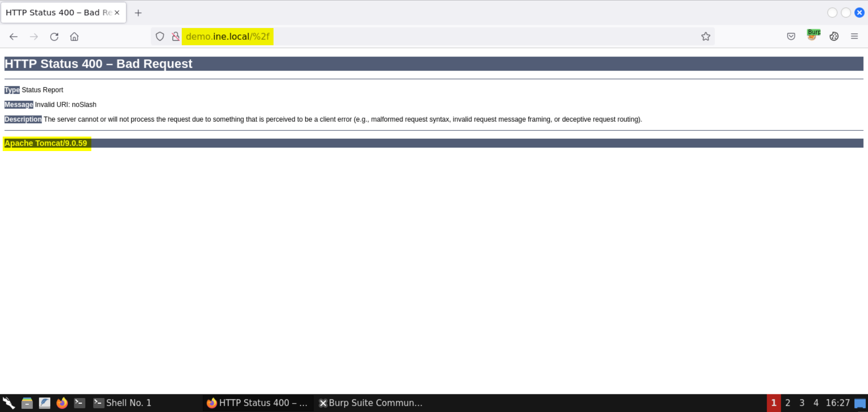The image size is (868, 412).
Task: Open the file manager from the taskbar
Action: 27,403
